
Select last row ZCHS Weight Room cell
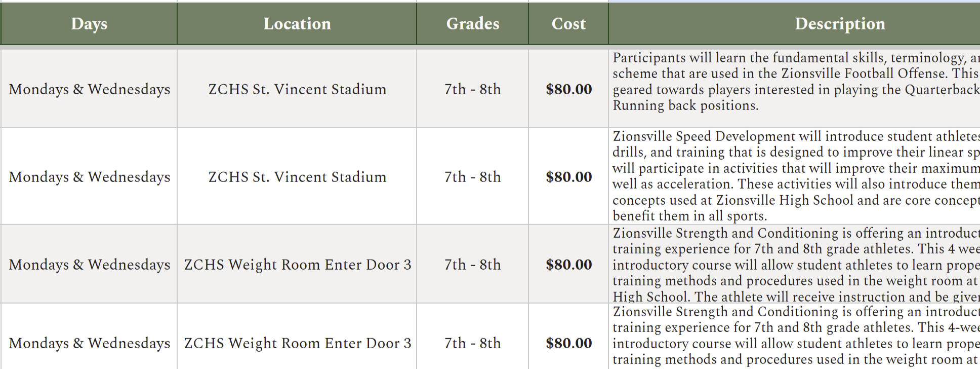click(x=297, y=343)
